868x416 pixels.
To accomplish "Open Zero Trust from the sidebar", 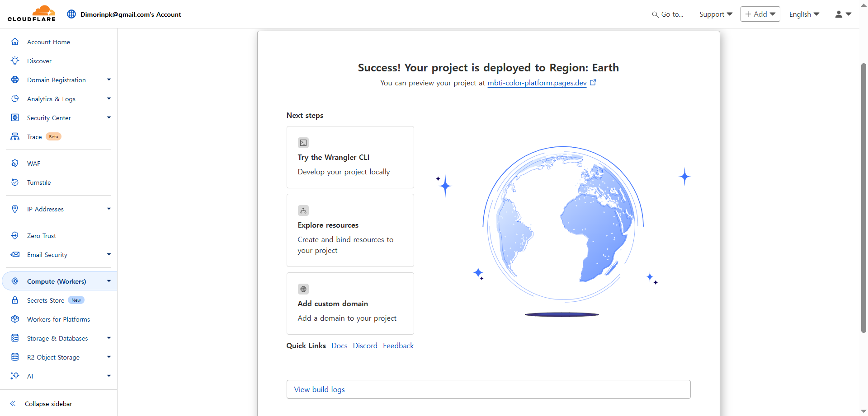I will 42,236.
